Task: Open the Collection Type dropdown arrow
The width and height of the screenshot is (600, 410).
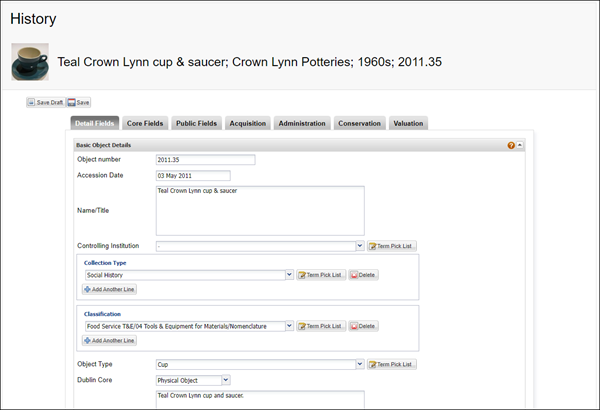Action: tap(289, 275)
